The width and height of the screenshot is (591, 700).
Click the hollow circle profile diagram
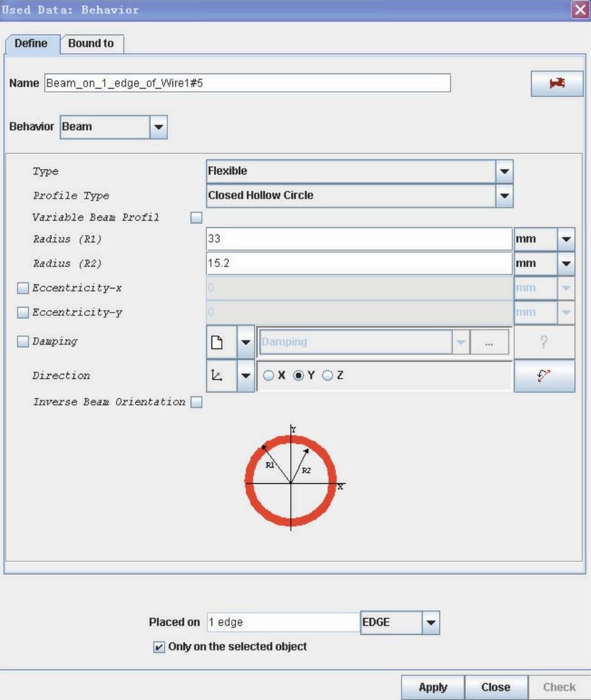click(x=291, y=482)
